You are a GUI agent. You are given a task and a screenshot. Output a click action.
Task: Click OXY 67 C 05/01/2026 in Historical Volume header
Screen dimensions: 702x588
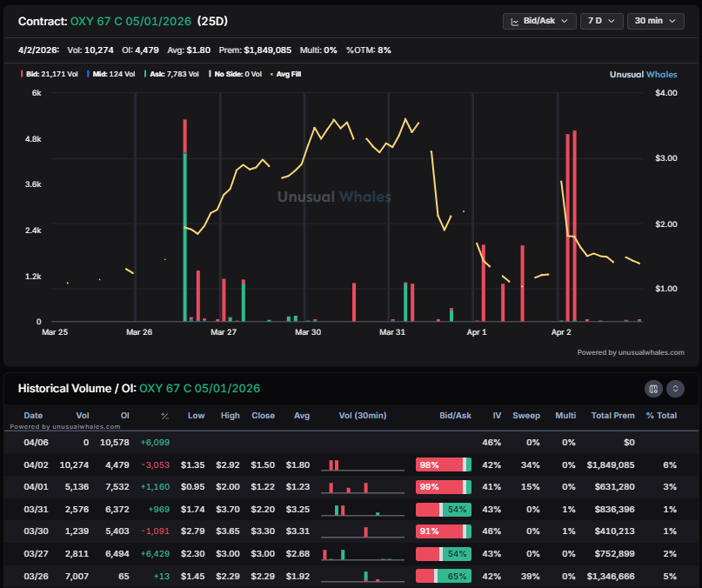200,388
